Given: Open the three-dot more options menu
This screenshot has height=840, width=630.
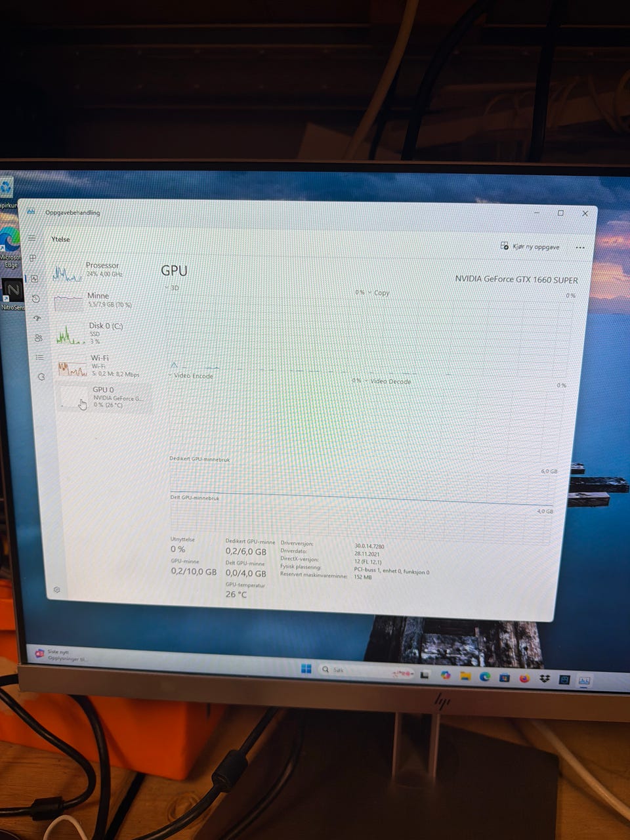Looking at the screenshot, I should click(579, 248).
